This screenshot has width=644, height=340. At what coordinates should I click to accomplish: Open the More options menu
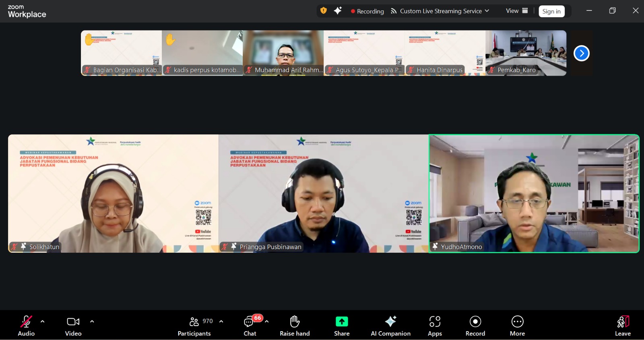coord(517,326)
